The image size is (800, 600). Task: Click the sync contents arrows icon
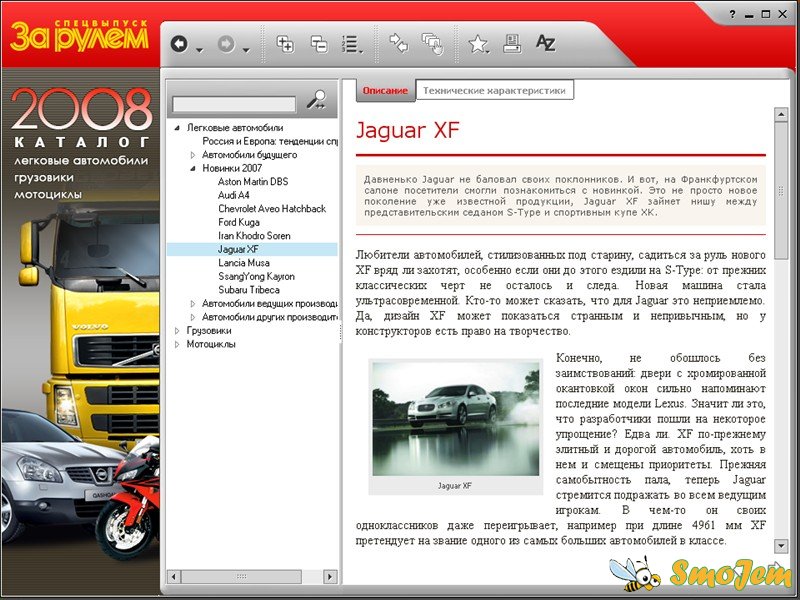(398, 43)
